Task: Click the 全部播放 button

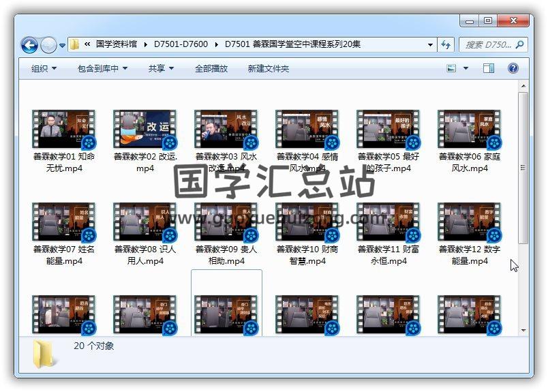Action: tap(211, 68)
